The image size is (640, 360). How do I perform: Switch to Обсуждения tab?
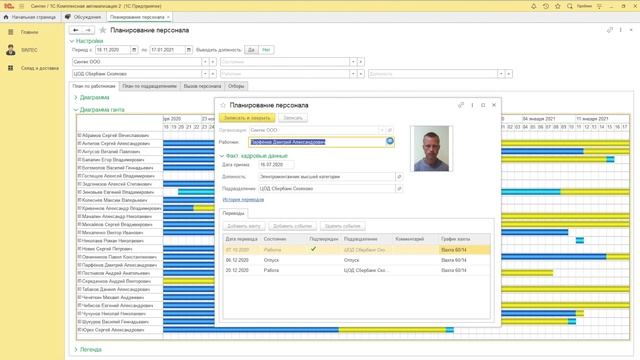tap(83, 17)
